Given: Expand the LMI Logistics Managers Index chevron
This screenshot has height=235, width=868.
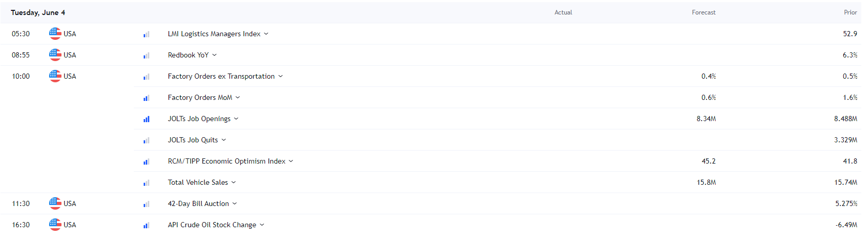Looking at the screenshot, I should pos(266,34).
